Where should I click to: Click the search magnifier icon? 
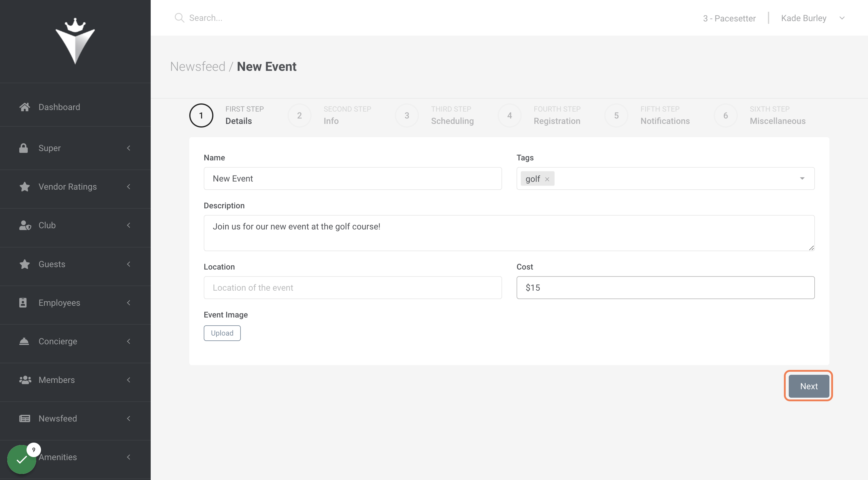[x=179, y=18]
